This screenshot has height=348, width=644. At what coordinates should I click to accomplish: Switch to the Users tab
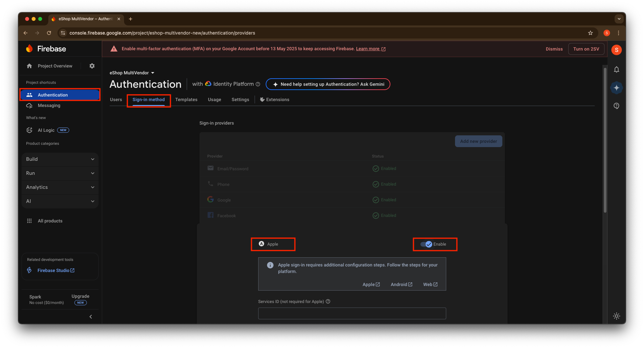point(116,99)
